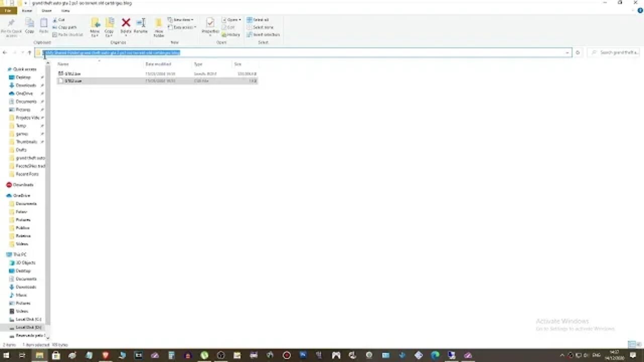This screenshot has height=362, width=644.
Task: Click the Copy icon in the ribbon
Action: point(30,23)
